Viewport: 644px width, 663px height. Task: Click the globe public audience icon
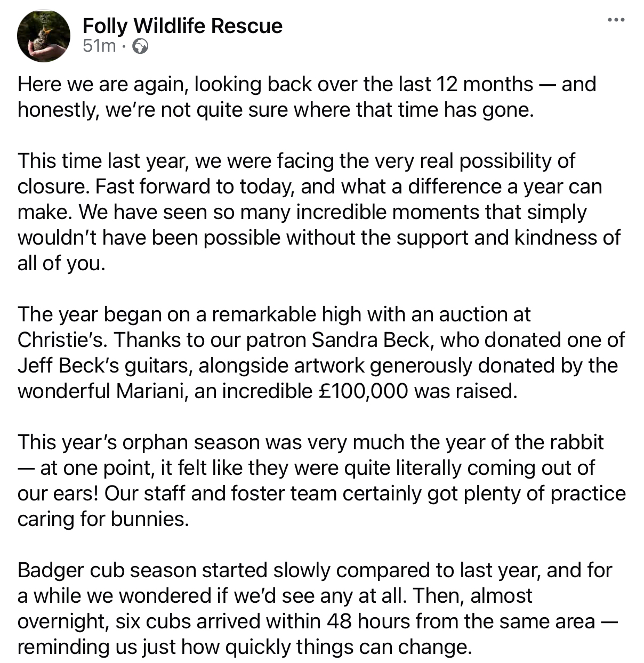click(140, 46)
